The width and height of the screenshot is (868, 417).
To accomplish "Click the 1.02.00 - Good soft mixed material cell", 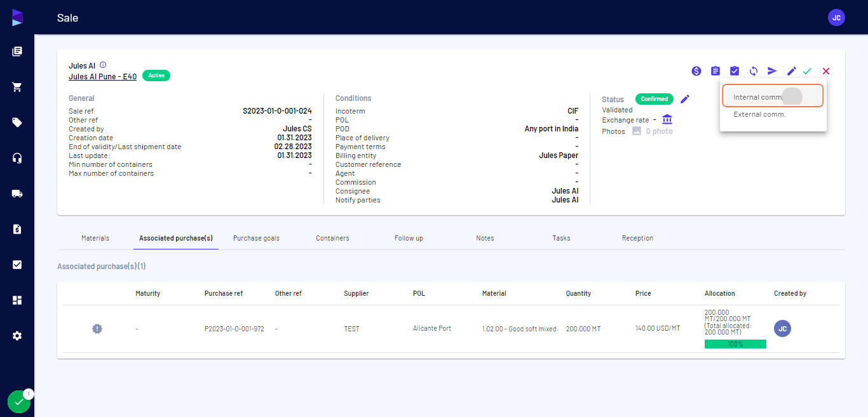I will (520, 329).
